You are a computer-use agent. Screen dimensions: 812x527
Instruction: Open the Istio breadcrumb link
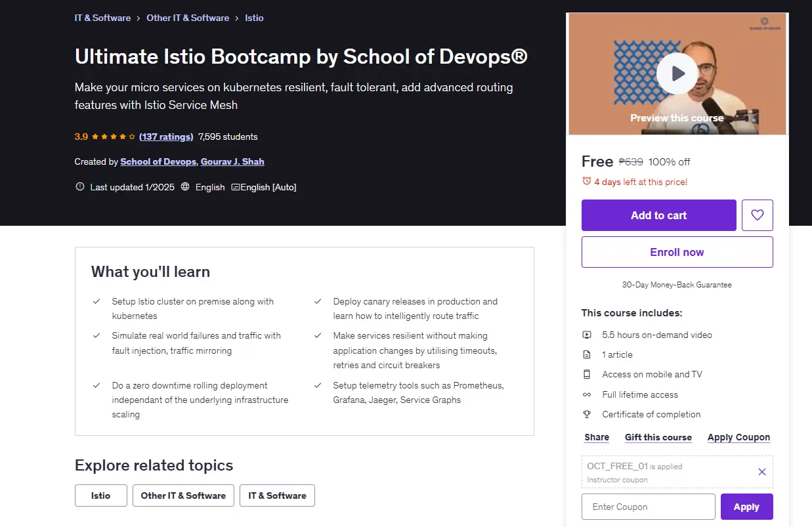tap(254, 18)
